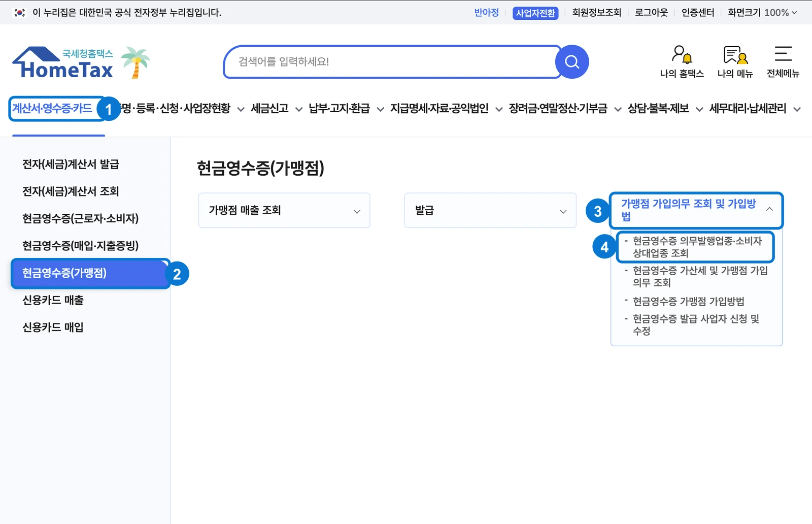Click the 로그아웃 link
The width and height of the screenshot is (812, 524).
pos(651,13)
